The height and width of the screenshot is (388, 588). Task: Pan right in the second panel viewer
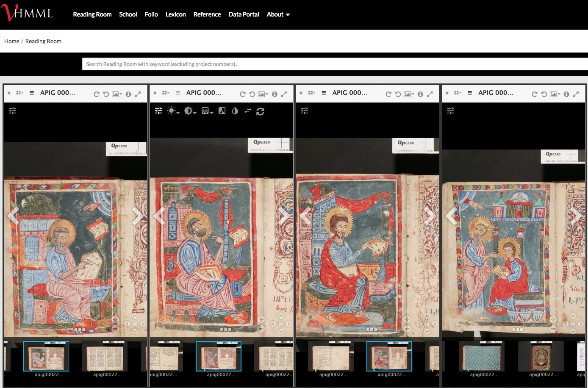tap(288, 324)
